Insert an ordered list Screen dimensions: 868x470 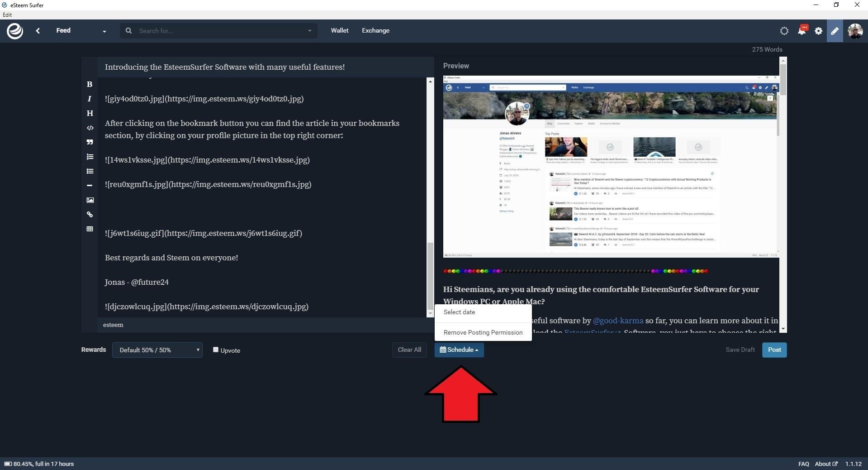[90, 157]
